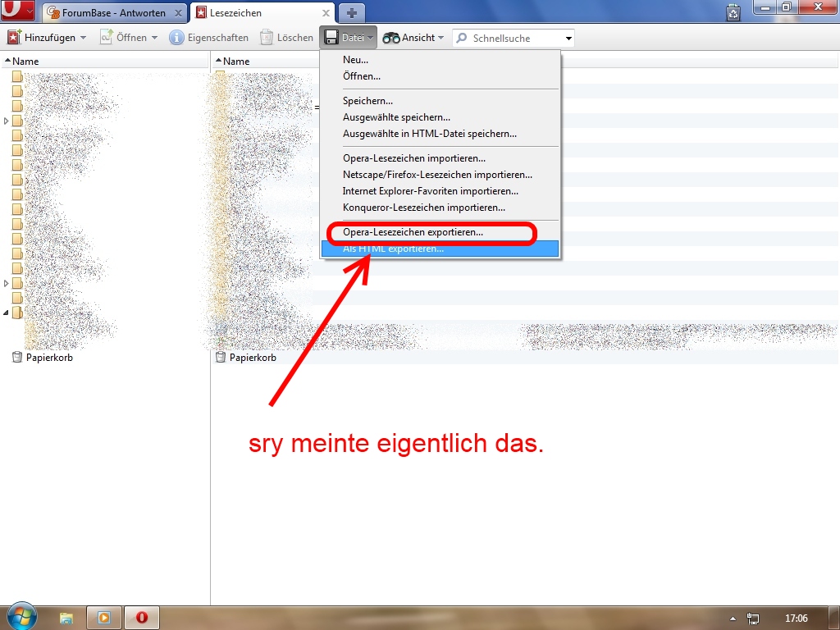840x630 pixels.
Task: Open Windows Explorer from taskbar
Action: point(66,619)
